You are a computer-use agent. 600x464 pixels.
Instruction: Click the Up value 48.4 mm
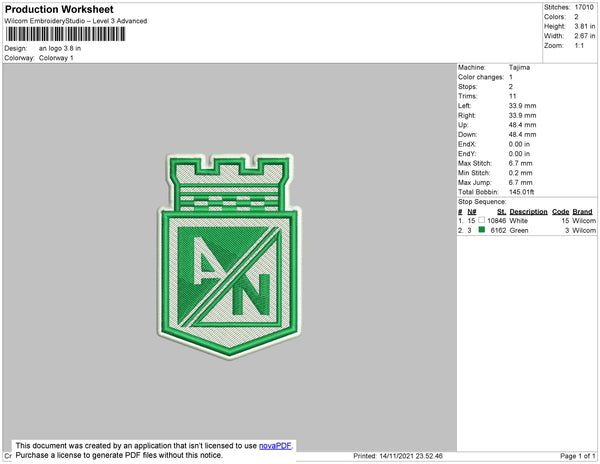tap(522, 125)
